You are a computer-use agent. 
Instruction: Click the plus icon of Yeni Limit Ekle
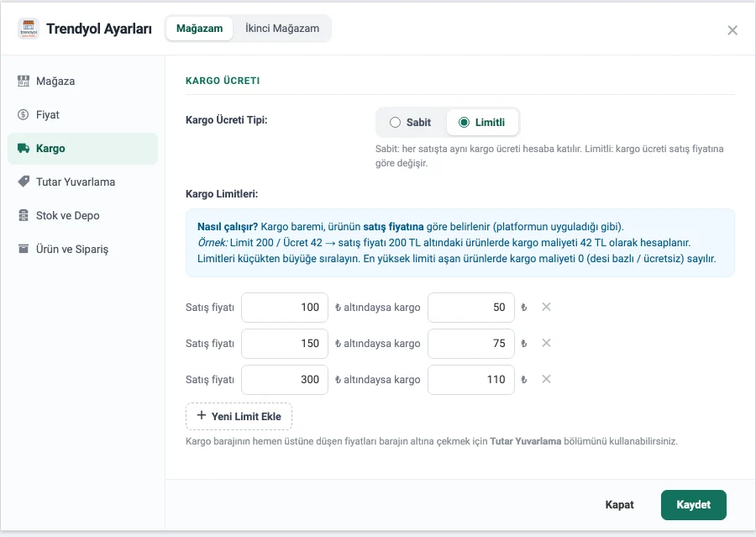202,415
